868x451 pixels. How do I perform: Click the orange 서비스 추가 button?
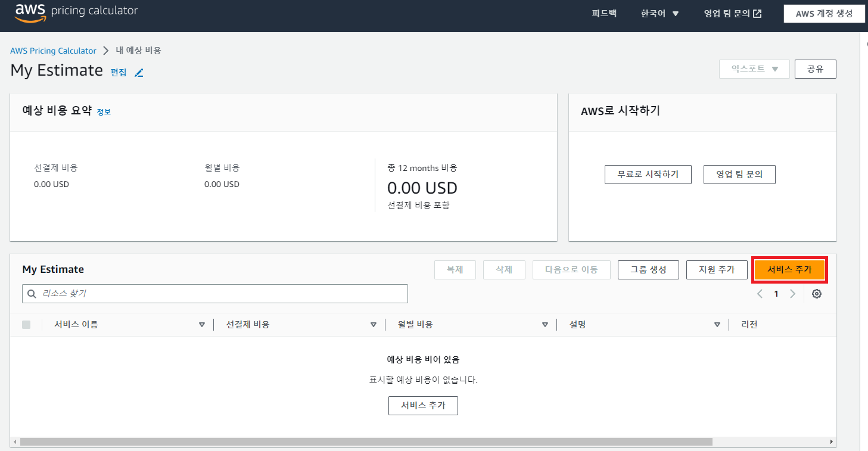[x=789, y=270]
